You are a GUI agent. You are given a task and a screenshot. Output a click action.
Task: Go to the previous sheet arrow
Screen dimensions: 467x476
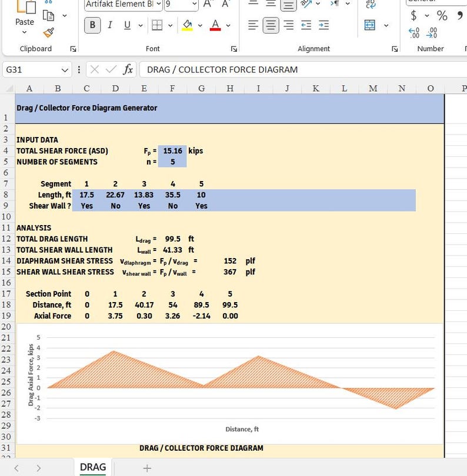(x=16, y=468)
